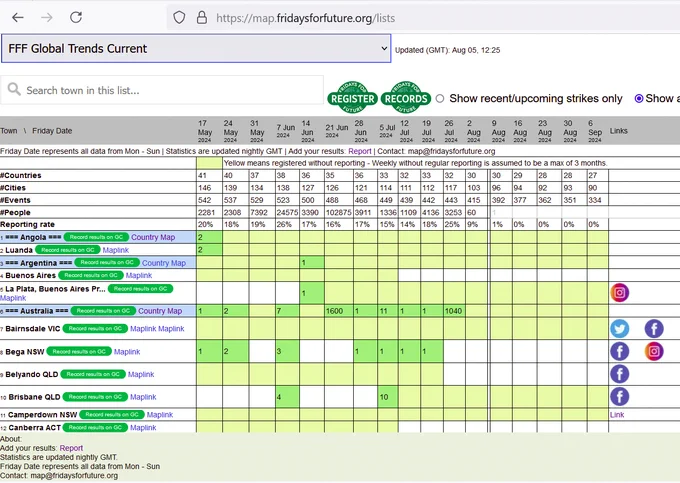Open Maplink for Camperdown NSW
Screen dimensions: 680x483
coord(160,414)
